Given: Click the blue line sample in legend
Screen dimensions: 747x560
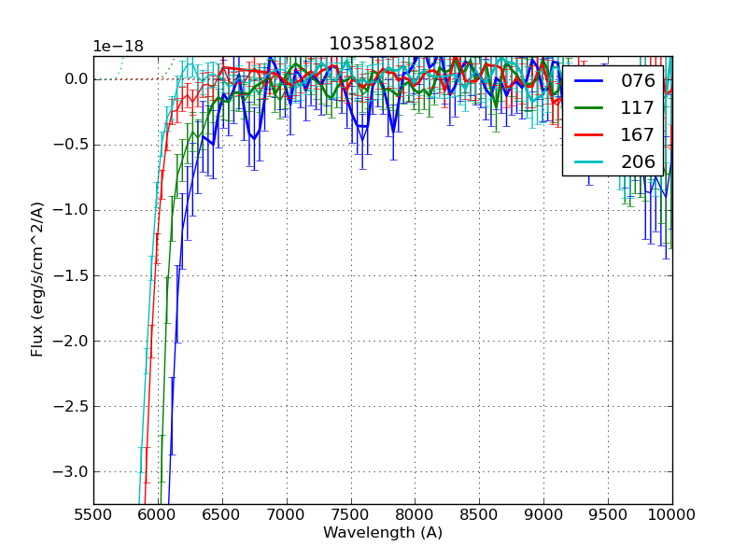Looking at the screenshot, I should point(590,81).
